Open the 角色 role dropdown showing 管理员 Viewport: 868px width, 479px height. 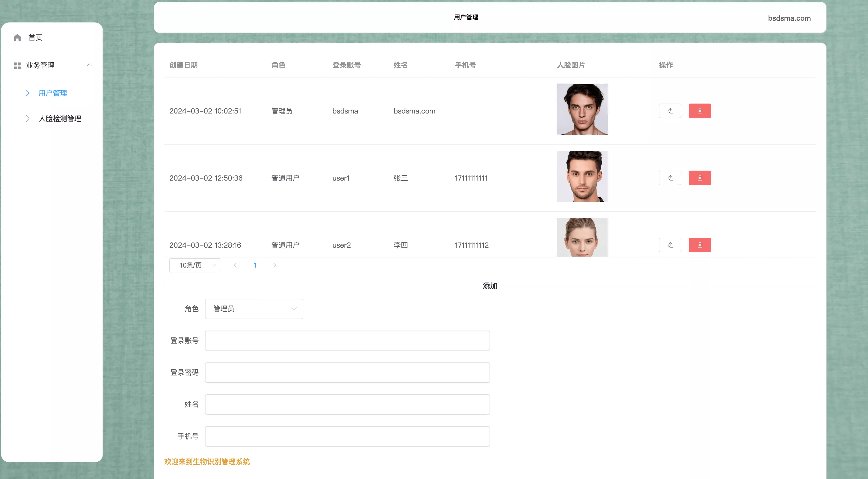coord(254,309)
